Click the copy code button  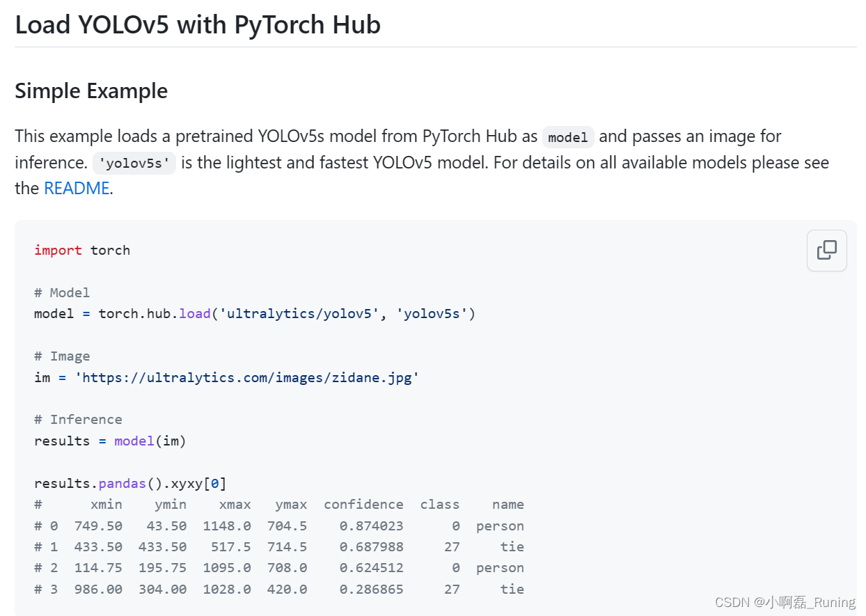(x=826, y=250)
